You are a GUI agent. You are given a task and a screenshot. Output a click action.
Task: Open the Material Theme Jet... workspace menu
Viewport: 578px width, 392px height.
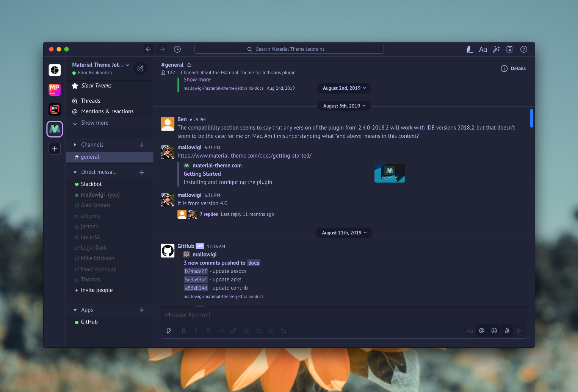[100, 65]
